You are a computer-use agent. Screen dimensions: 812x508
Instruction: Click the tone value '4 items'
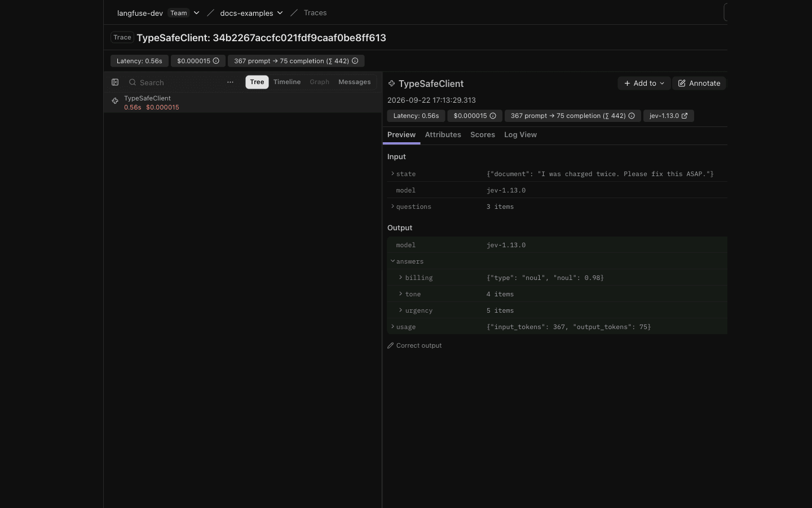coord(500,294)
